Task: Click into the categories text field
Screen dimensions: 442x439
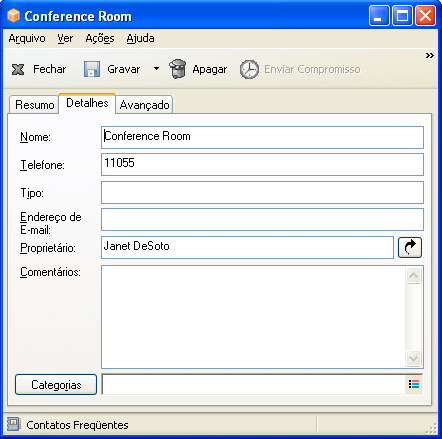Action: [254, 384]
